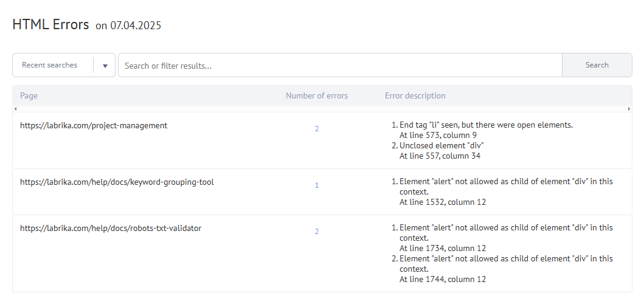This screenshot has width=644, height=293.
Task: Click the error located at line 1532
Action: click(x=442, y=202)
